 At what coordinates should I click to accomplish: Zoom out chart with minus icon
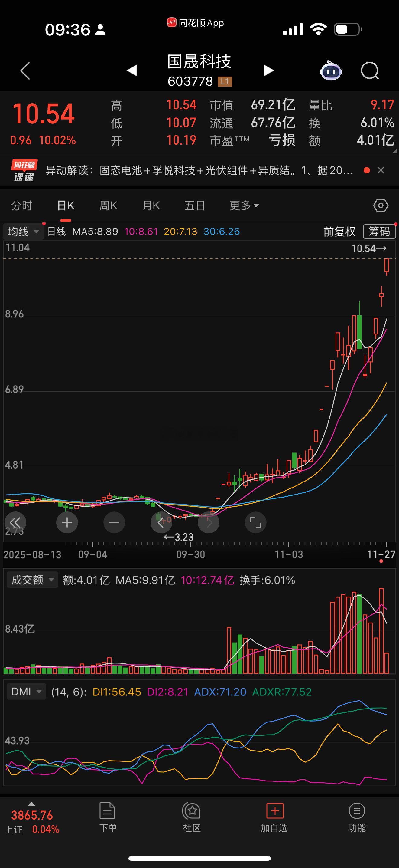[x=114, y=523]
